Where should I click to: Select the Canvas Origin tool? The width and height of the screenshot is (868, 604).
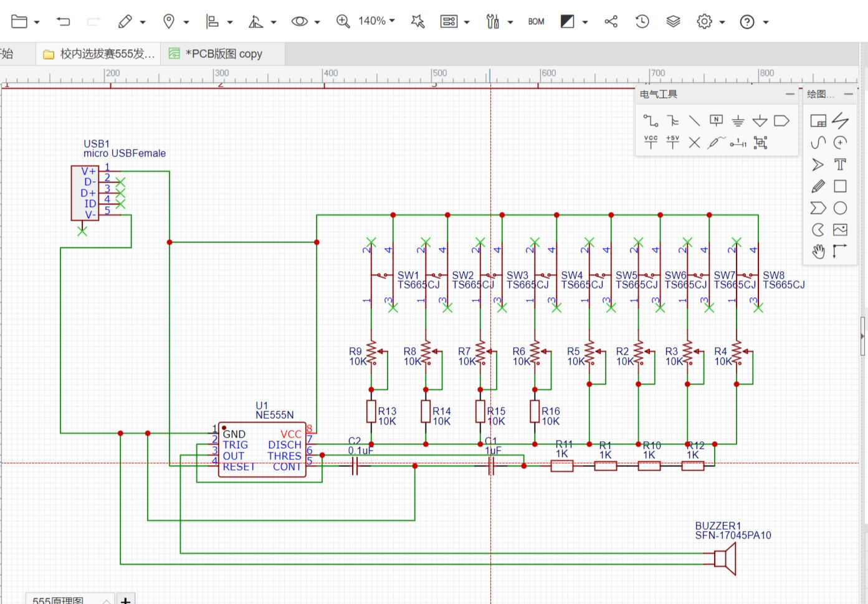click(x=840, y=251)
